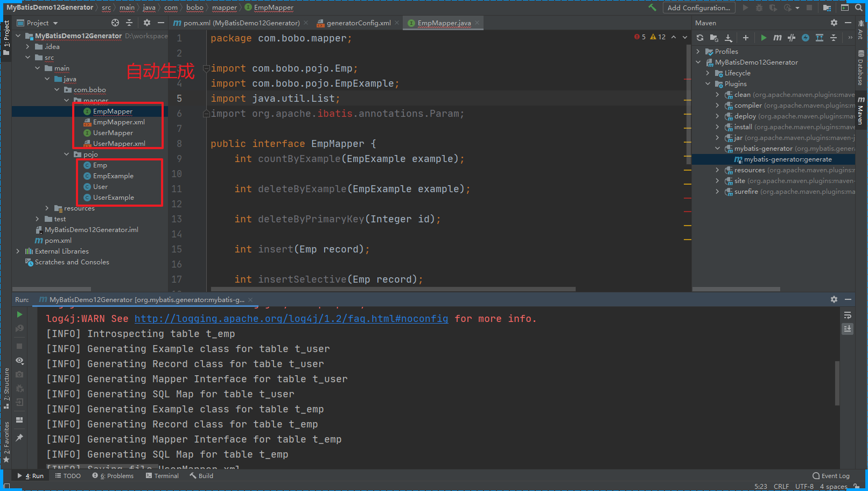The image size is (868, 491).
Task: Open the Run panel settings gear
Action: pos(834,299)
